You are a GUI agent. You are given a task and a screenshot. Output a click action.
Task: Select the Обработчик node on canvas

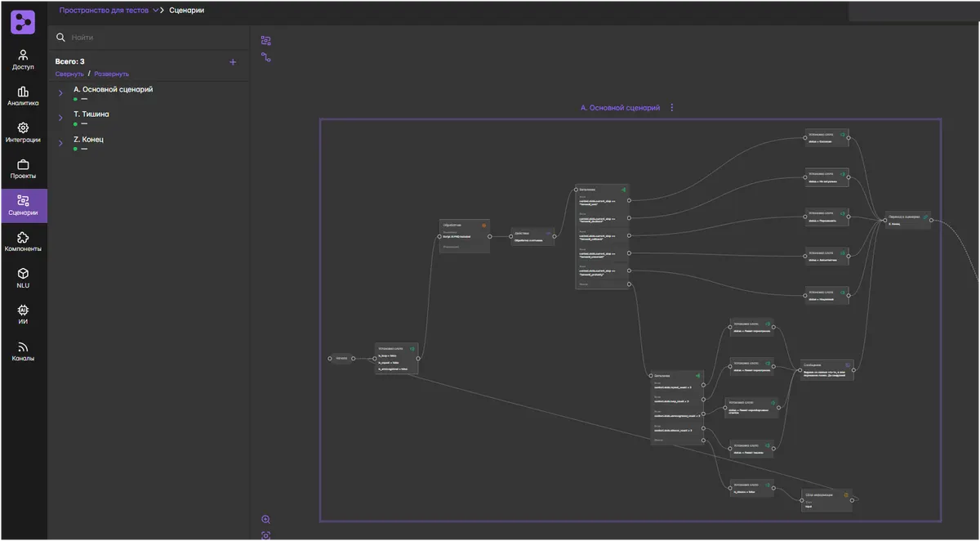[x=465, y=236]
